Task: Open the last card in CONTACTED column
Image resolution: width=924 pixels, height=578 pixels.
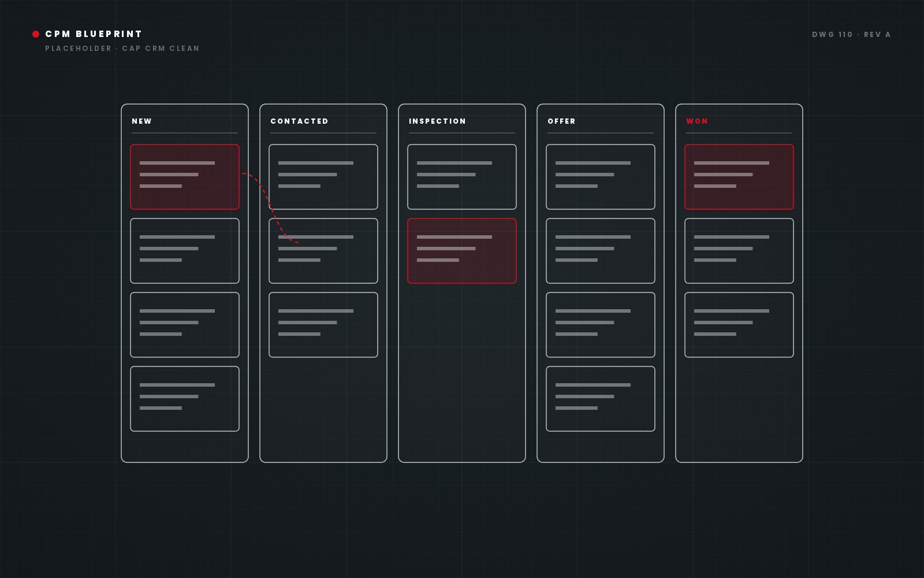Action: pos(323,325)
